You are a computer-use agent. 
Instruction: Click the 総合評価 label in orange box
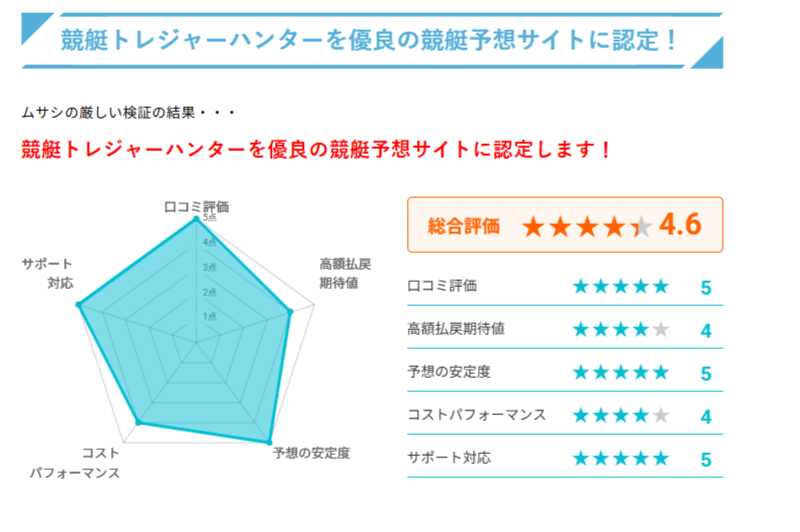tap(463, 226)
